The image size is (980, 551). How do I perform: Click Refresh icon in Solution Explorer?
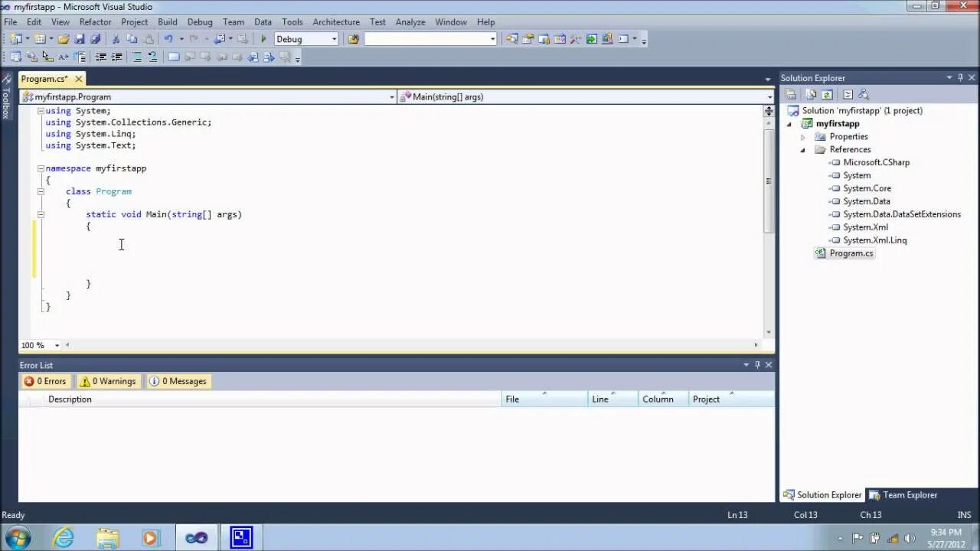tap(827, 94)
